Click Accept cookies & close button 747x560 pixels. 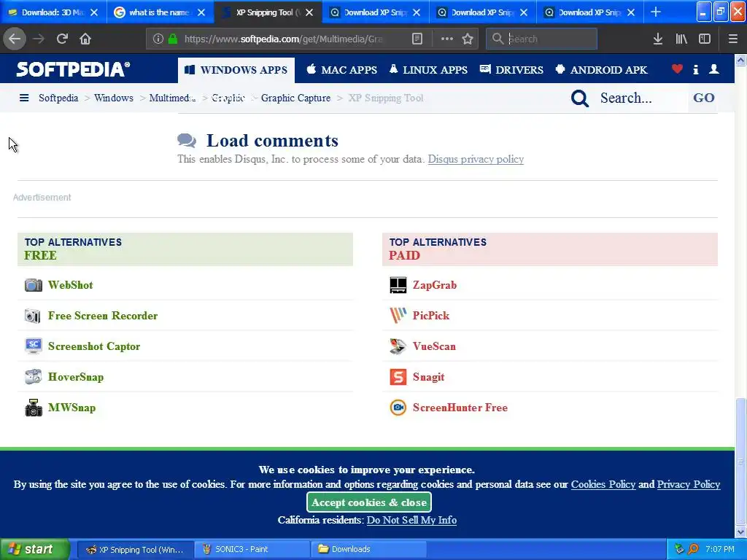(x=369, y=502)
